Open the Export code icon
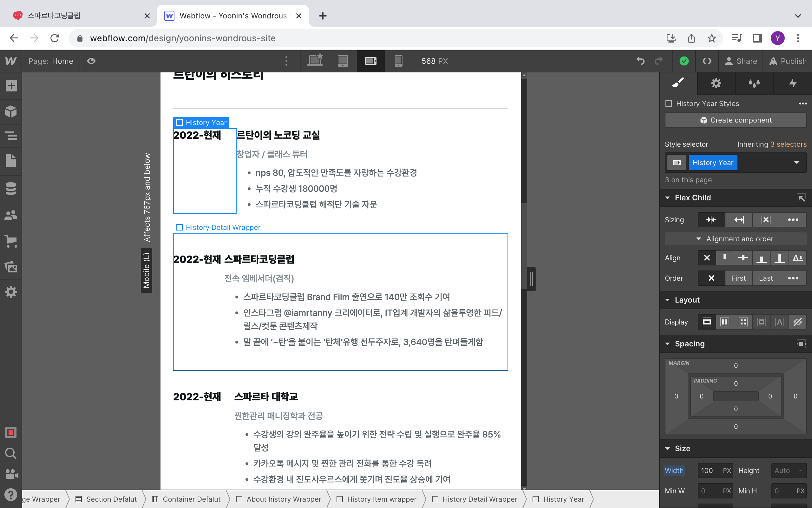This screenshot has height=508, width=812. click(x=707, y=61)
